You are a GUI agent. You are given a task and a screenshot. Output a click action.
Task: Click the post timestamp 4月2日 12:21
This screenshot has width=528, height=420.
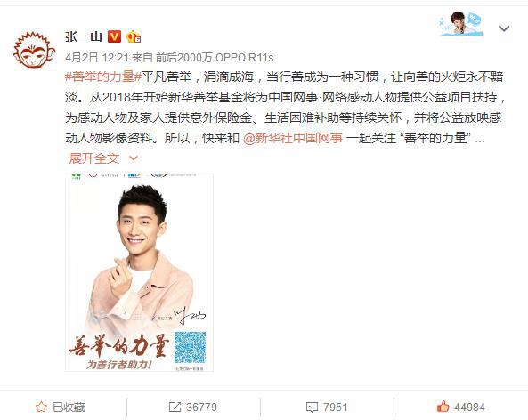point(97,58)
